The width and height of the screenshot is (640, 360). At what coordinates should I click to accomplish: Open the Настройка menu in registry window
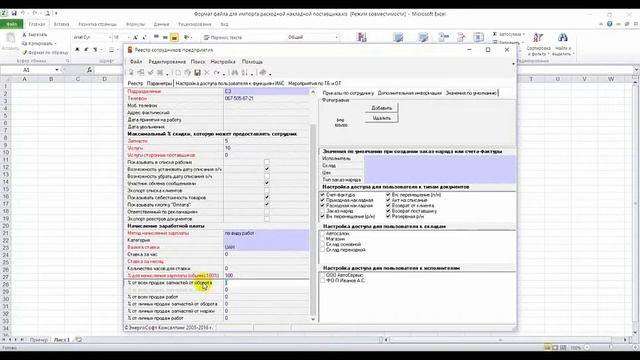coord(223,62)
